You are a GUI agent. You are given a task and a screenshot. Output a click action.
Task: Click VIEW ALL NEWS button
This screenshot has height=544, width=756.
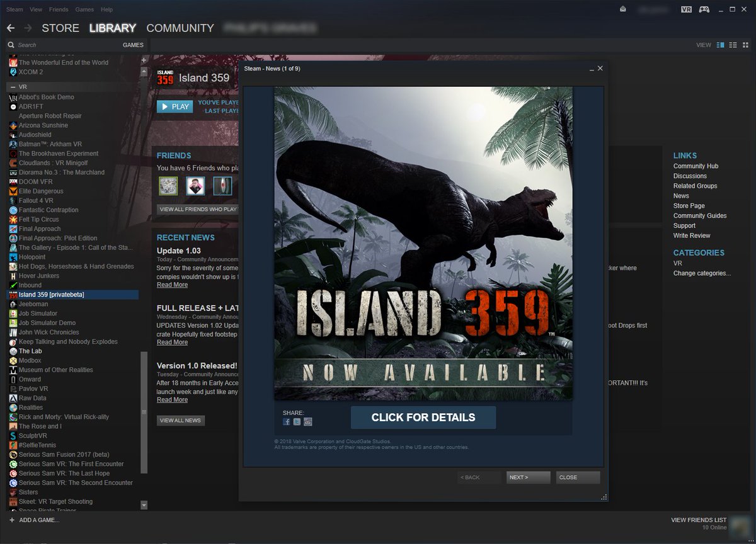(180, 421)
